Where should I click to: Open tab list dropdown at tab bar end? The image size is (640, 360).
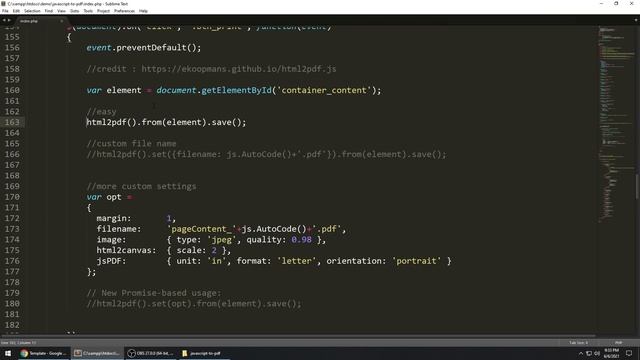point(636,20)
